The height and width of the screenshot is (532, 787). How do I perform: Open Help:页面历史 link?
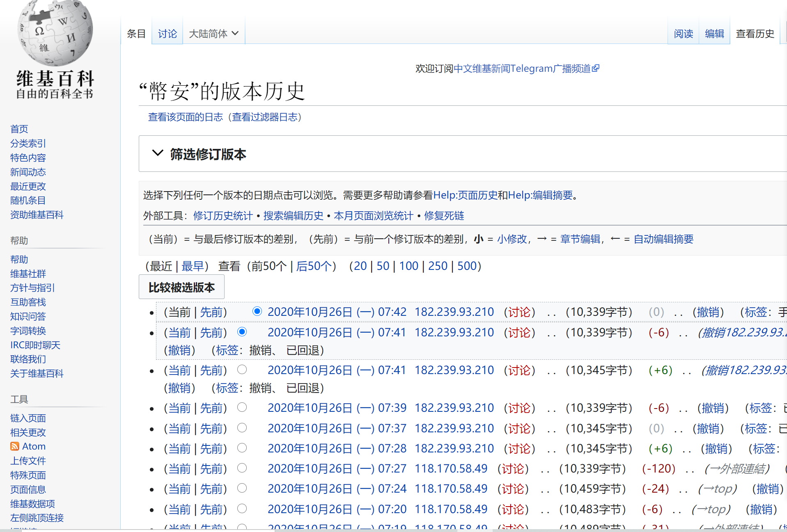pos(465,195)
